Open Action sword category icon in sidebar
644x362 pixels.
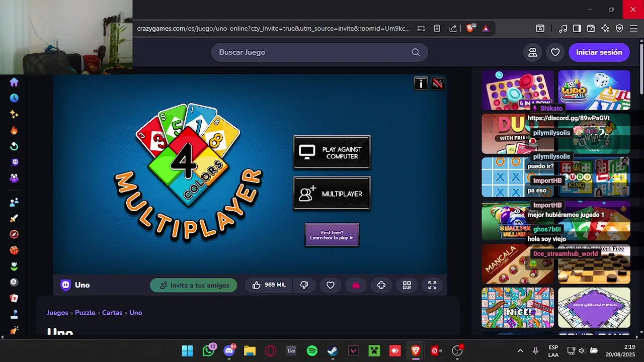pos(14,218)
